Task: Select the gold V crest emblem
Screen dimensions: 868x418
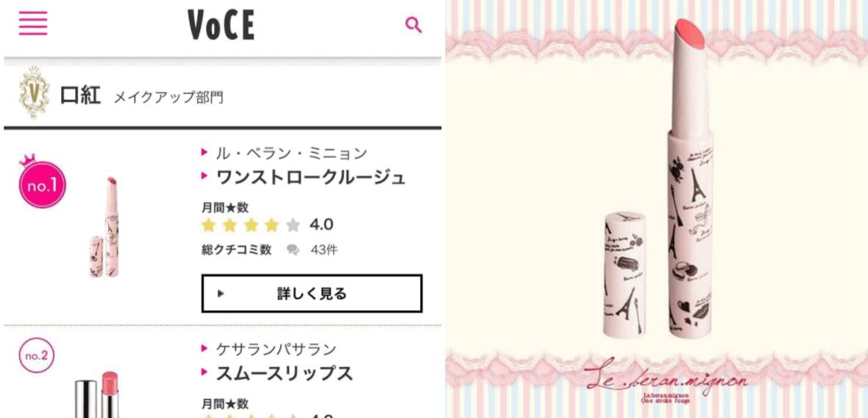Action: coord(34,93)
